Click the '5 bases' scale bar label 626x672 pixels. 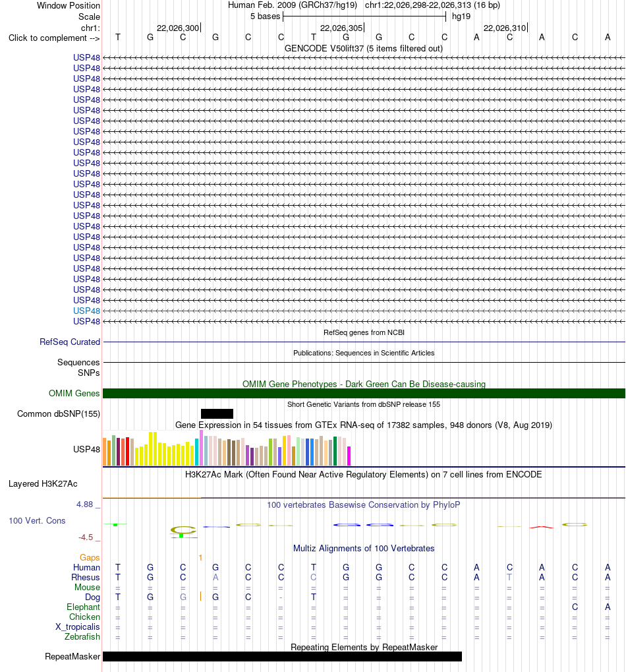[265, 16]
